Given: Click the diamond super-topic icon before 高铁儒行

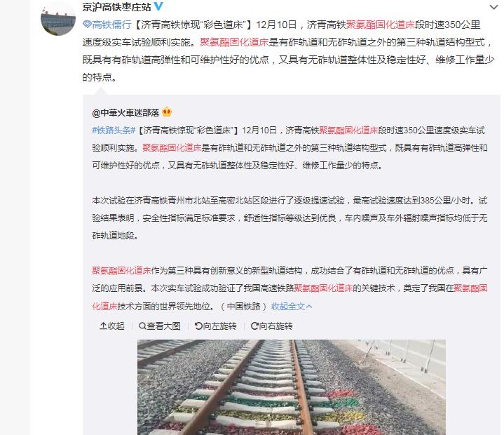Looking at the screenshot, I should 87,25.
